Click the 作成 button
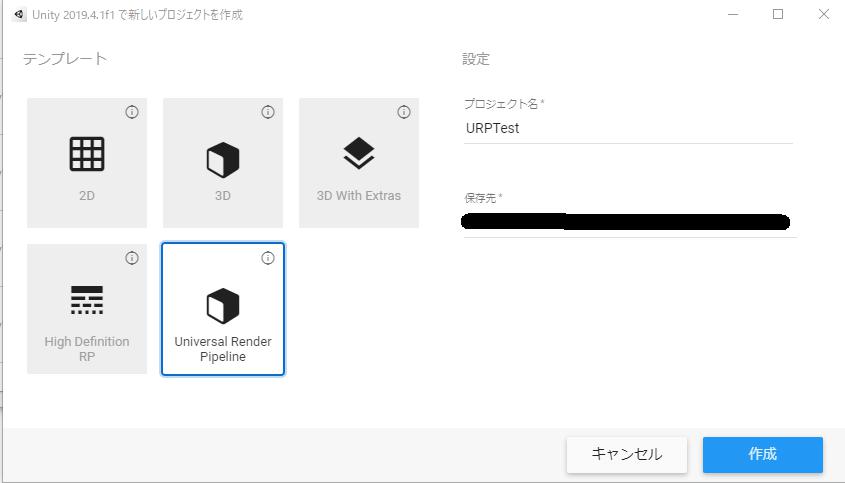Image resolution: width=845 pixels, height=483 pixels. tap(763, 454)
